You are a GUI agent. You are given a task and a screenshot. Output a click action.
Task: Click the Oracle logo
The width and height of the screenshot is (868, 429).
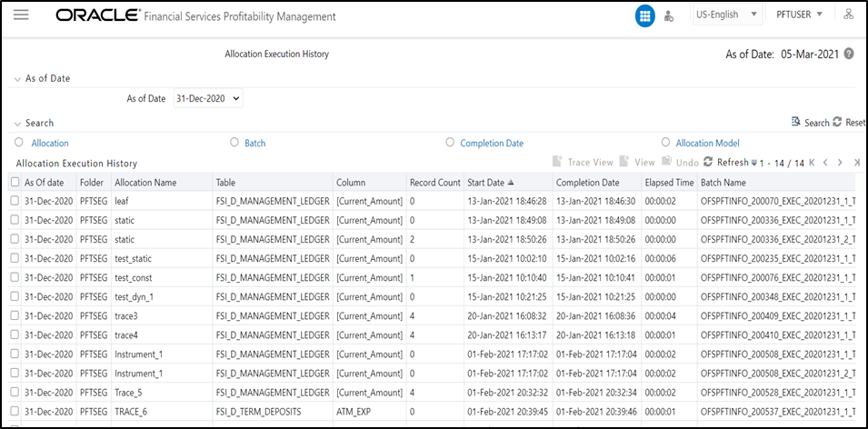coord(97,15)
